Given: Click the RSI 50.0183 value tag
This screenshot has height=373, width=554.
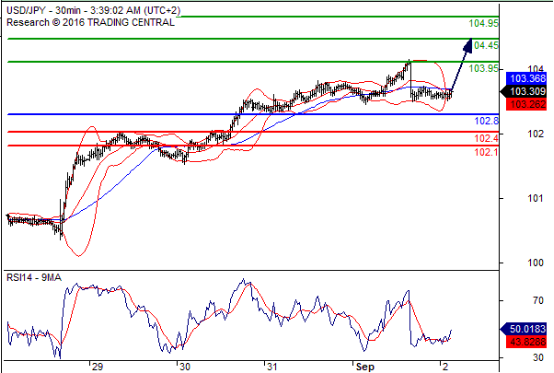Looking at the screenshot, I should pyautogui.click(x=524, y=329).
